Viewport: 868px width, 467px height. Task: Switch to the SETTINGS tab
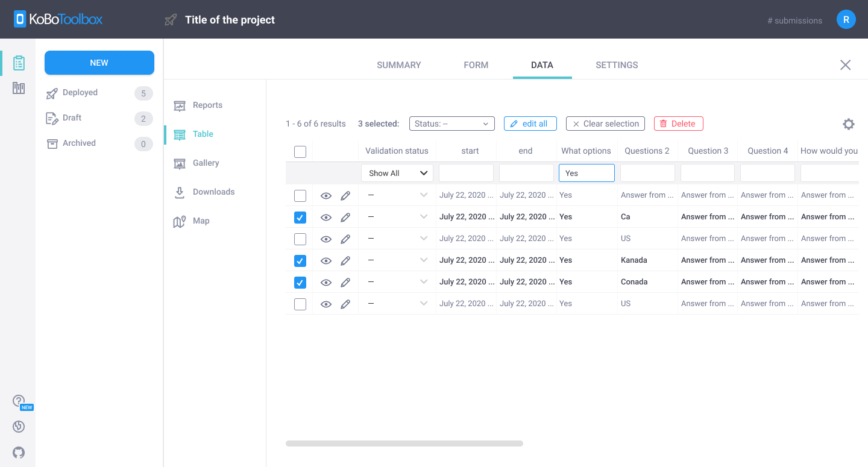(x=617, y=64)
